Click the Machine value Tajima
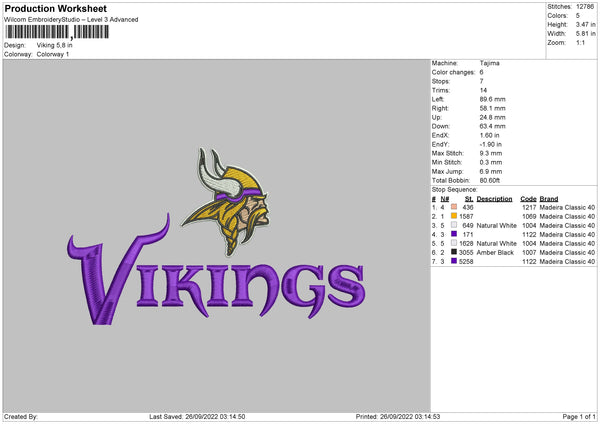The width and height of the screenshot is (600, 424). pos(489,63)
